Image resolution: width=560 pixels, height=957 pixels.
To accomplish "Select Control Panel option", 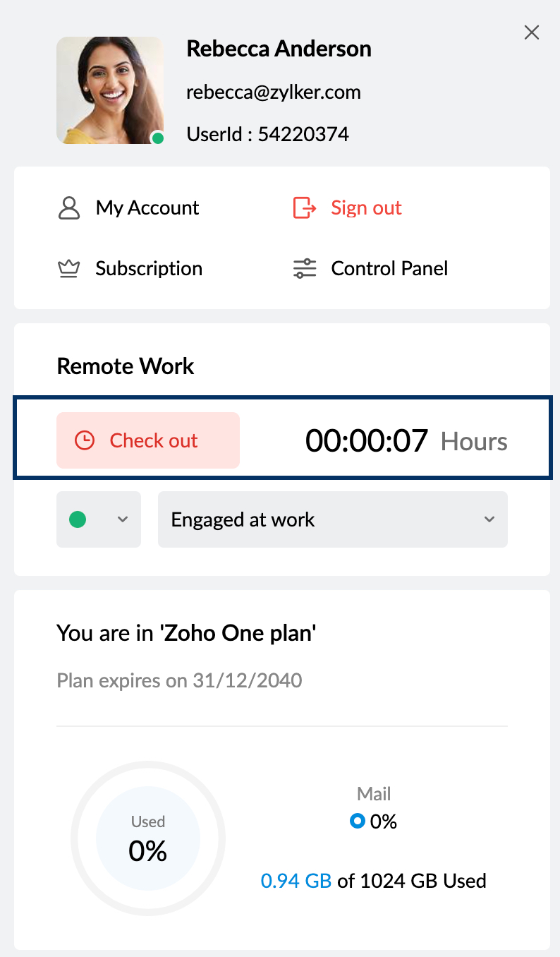I will coord(389,269).
